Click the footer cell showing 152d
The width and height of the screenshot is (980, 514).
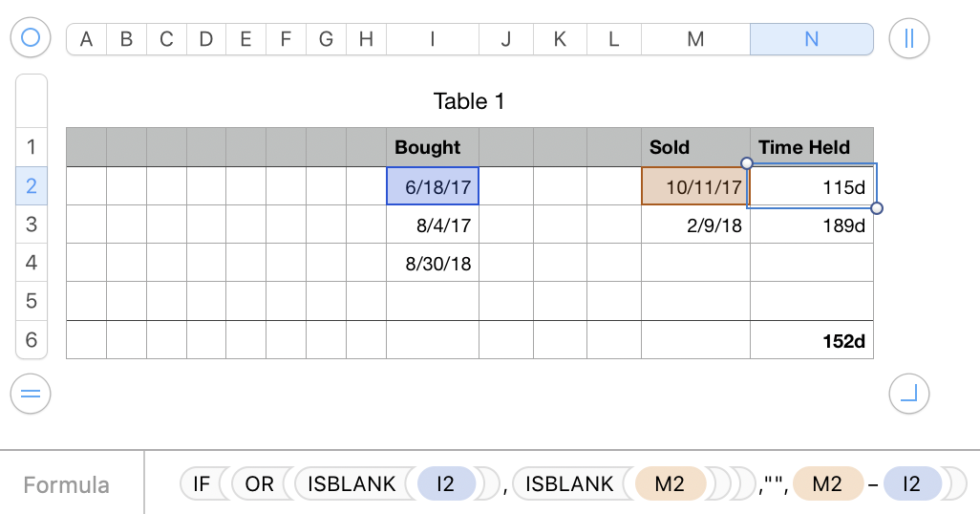tap(811, 340)
